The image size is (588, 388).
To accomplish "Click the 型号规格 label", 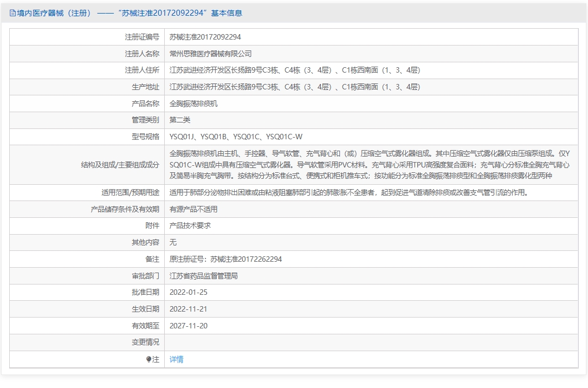I will tap(145, 137).
